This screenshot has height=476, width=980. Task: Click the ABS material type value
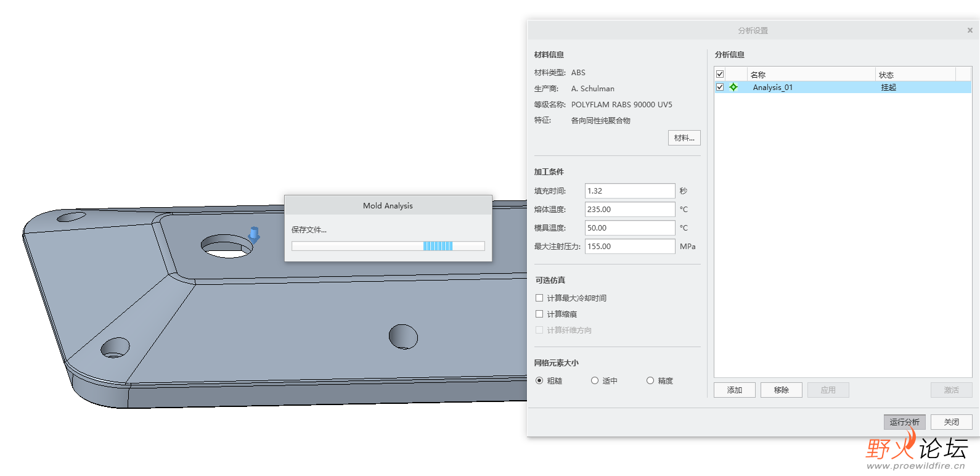click(x=578, y=72)
